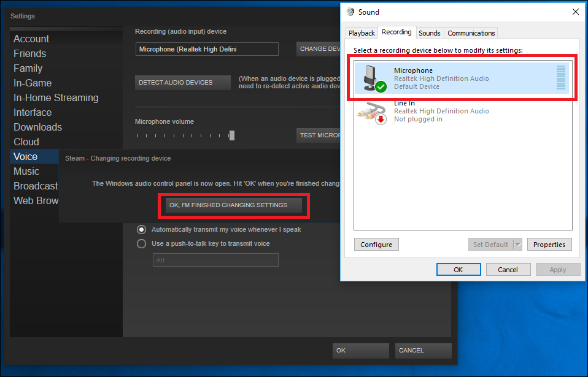The width and height of the screenshot is (588, 377).
Task: Click the push-to-talk key field showing Alt
Action: [x=215, y=260]
